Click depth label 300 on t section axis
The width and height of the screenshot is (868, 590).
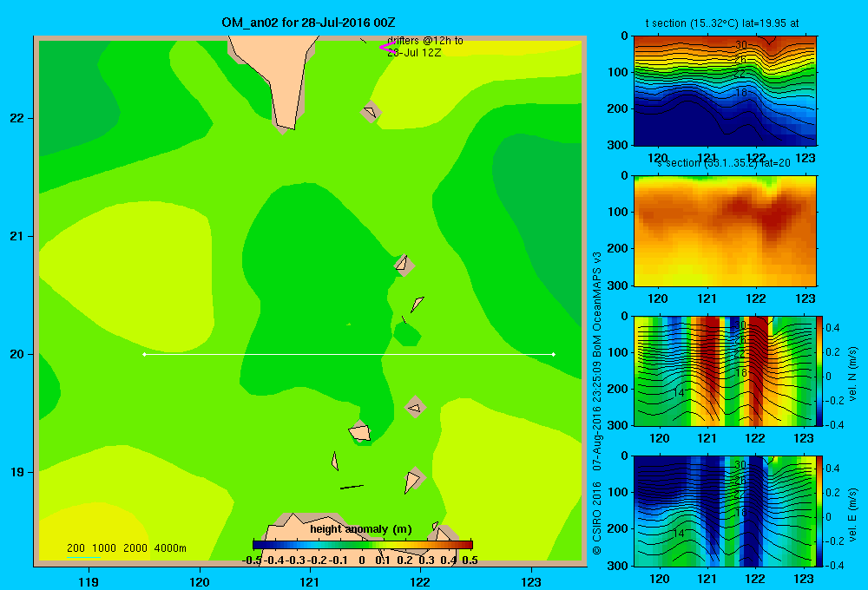[x=619, y=145]
